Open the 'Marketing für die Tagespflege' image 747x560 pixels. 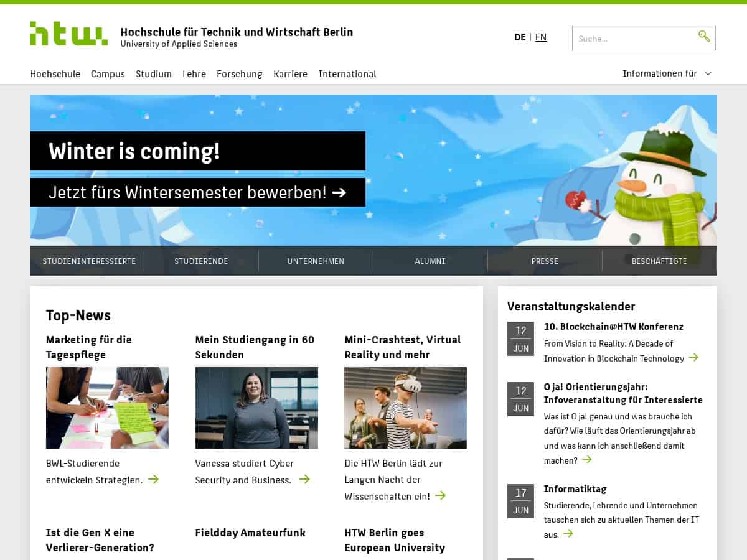point(107,408)
